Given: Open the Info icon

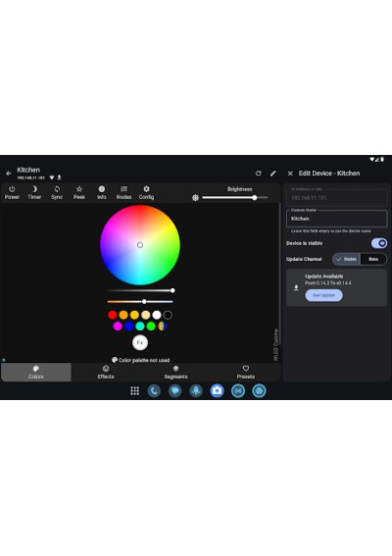Looking at the screenshot, I should click(102, 189).
